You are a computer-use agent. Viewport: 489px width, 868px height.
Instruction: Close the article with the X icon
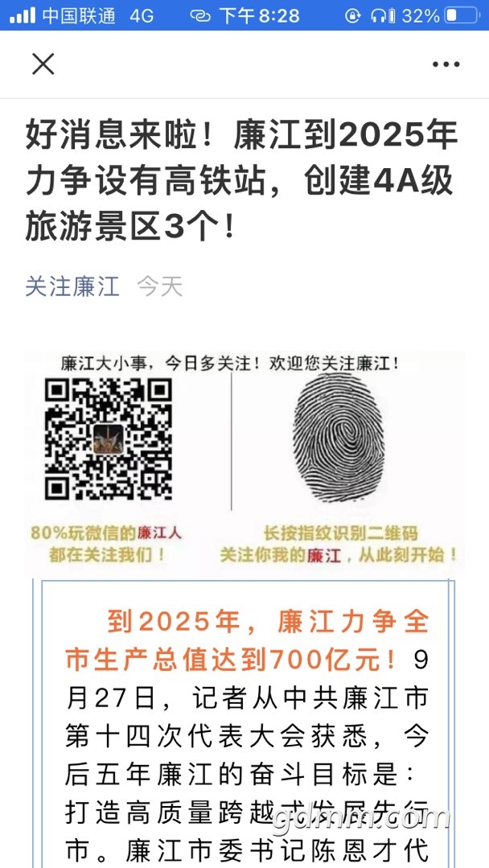[x=43, y=64]
